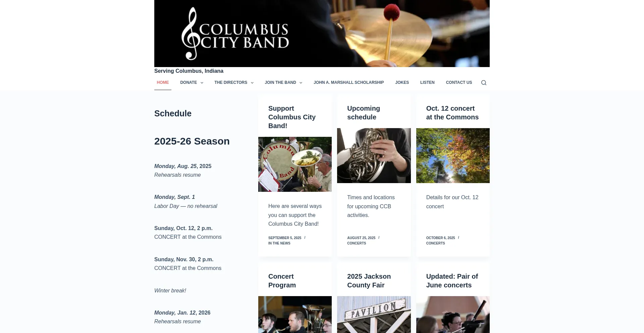Open the Listen menu item
644x333 pixels.
[427, 82]
